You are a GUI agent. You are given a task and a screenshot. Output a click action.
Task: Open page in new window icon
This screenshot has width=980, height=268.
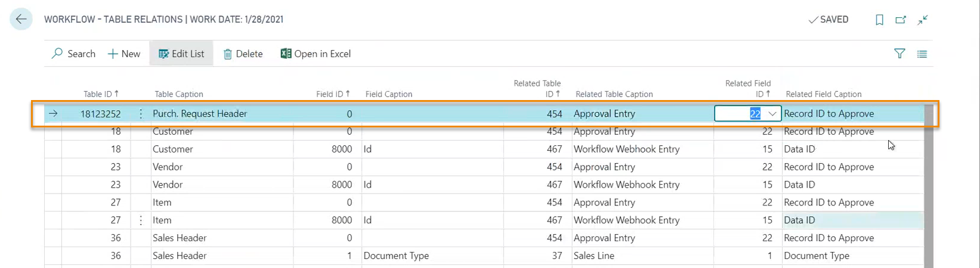click(x=901, y=20)
